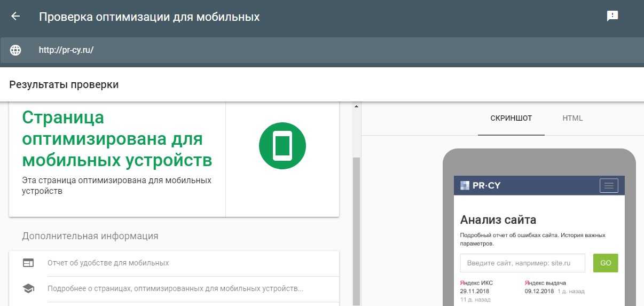The height and width of the screenshot is (306, 644).
Task: Click the green mobile phone icon
Action: tap(282, 145)
